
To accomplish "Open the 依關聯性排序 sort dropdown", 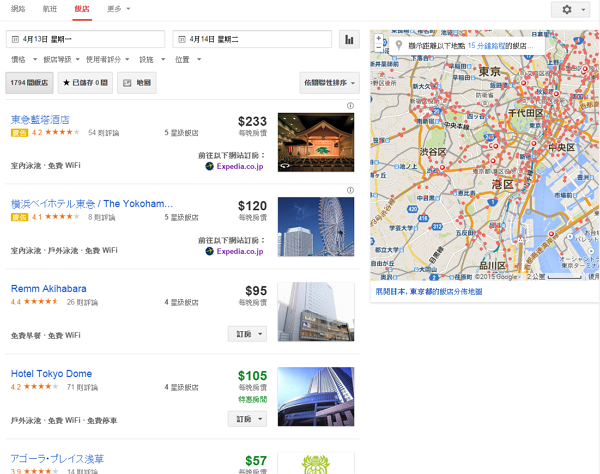I will click(x=329, y=83).
